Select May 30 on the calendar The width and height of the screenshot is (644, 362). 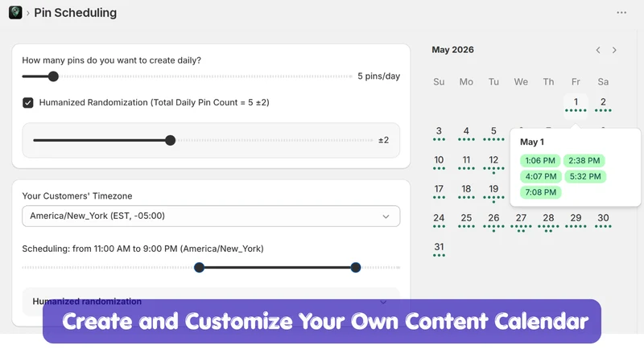pyautogui.click(x=603, y=220)
